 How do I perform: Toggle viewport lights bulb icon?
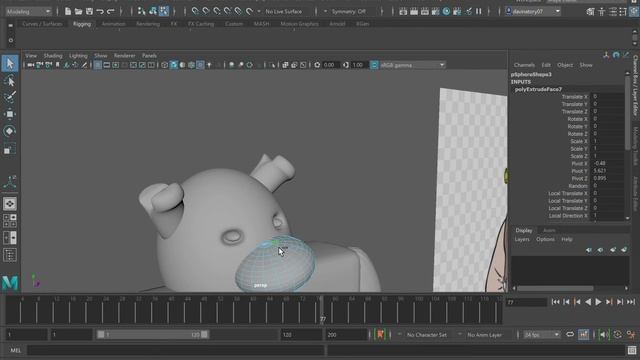click(209, 65)
